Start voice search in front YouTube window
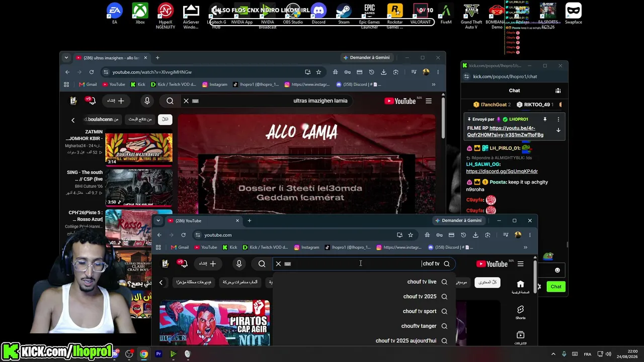644x362 pixels. pyautogui.click(x=239, y=263)
